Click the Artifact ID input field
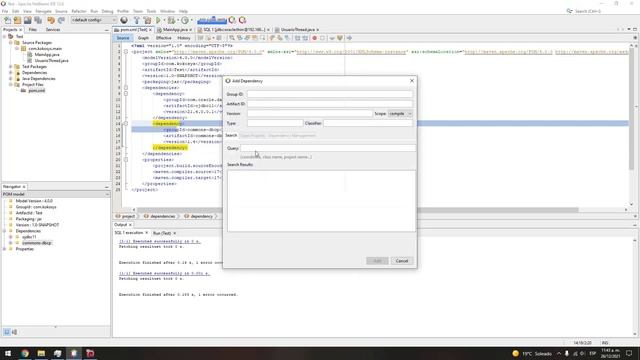 330,104
